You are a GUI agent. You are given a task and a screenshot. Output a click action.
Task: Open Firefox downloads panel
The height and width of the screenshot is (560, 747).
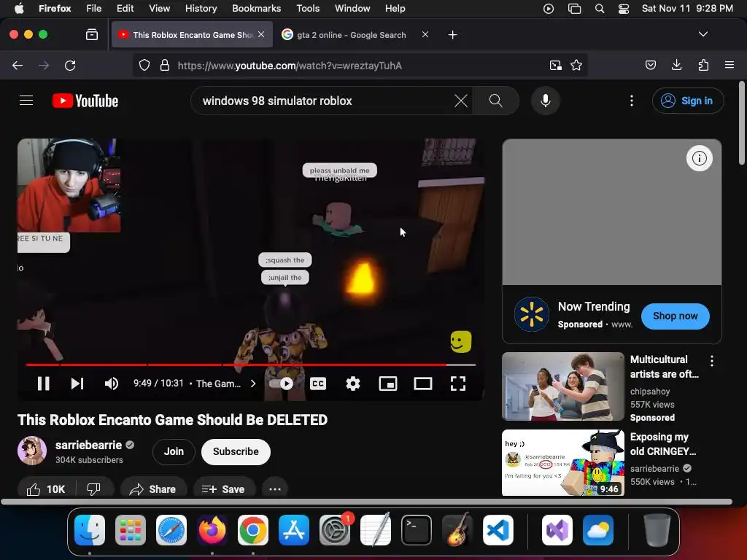click(676, 65)
